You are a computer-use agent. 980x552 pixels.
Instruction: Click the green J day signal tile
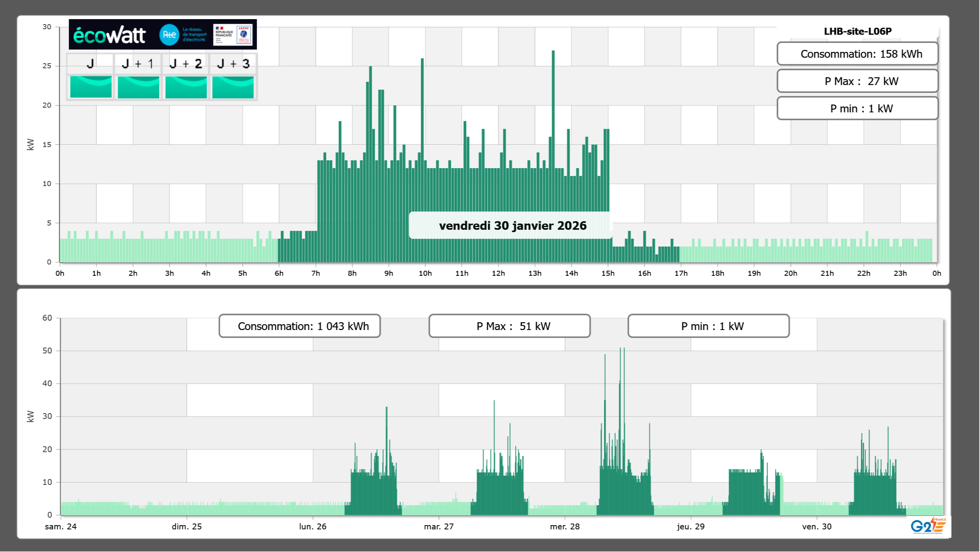point(91,87)
